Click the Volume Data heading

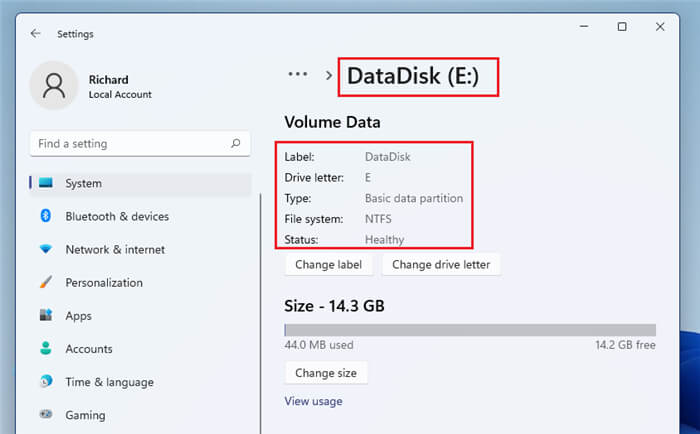click(x=332, y=122)
